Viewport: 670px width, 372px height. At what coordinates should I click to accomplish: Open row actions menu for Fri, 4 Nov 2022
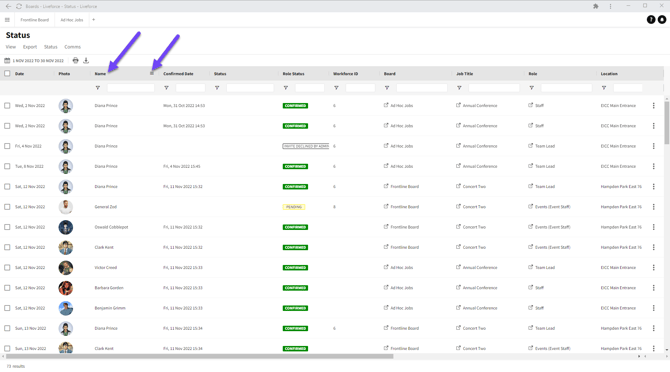click(653, 146)
